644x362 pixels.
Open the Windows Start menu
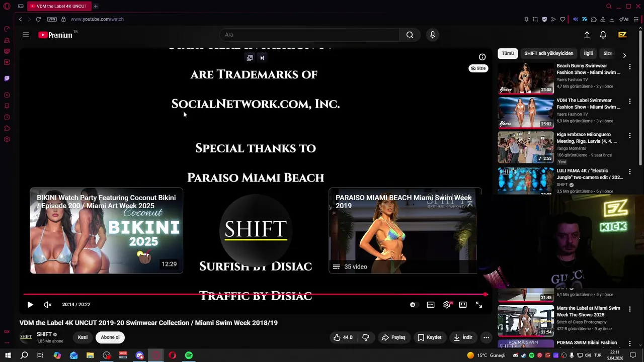tap(8, 355)
